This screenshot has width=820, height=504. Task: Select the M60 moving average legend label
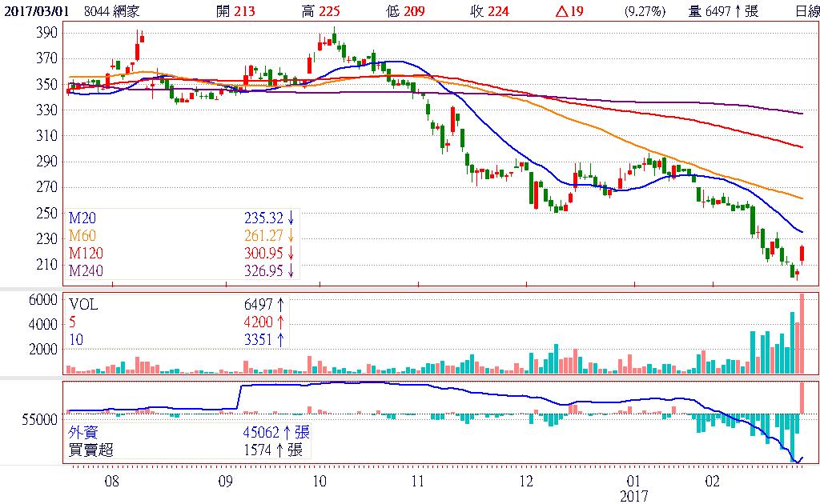(80, 236)
